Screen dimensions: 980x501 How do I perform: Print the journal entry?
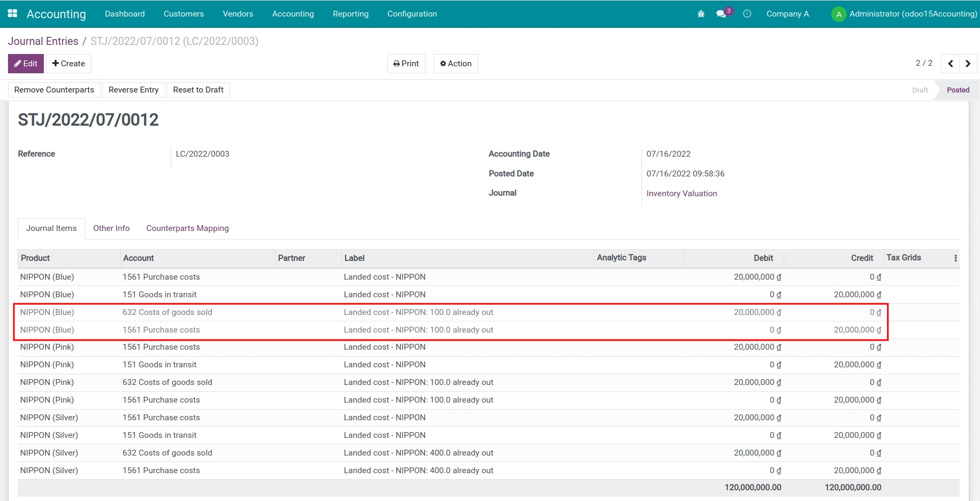(x=405, y=63)
